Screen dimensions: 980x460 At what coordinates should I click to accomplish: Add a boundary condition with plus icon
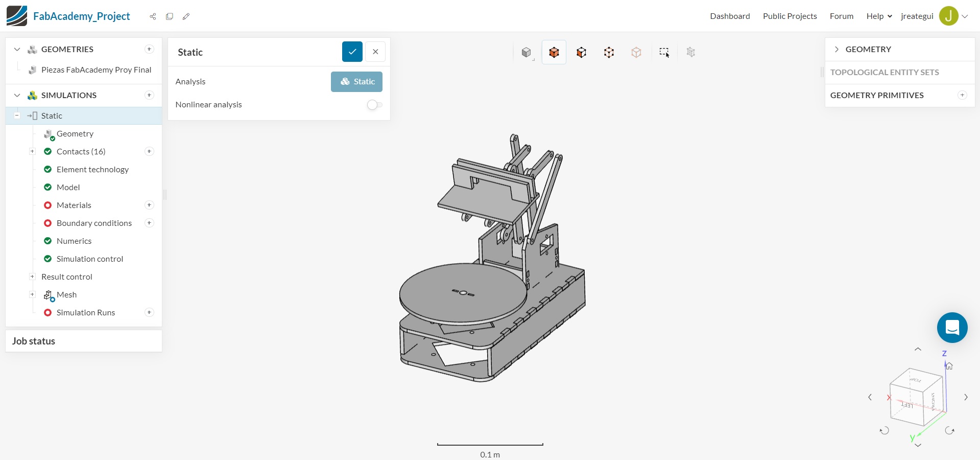(x=149, y=223)
